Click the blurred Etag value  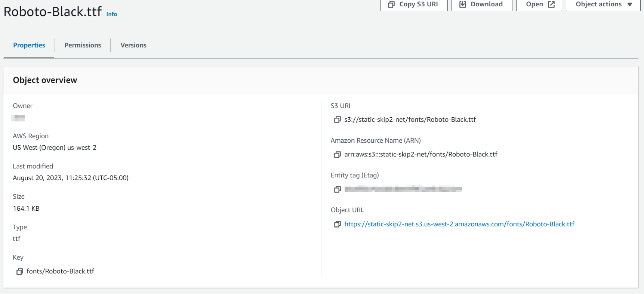click(x=403, y=189)
